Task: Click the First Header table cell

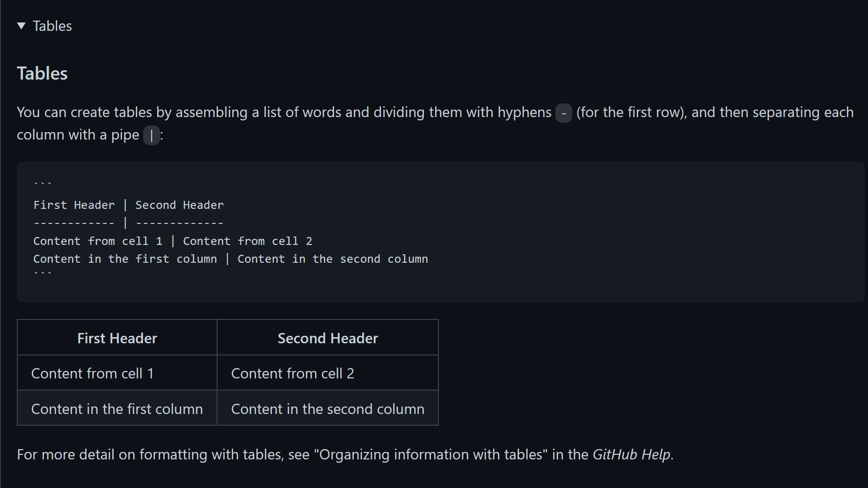Action: (117, 338)
